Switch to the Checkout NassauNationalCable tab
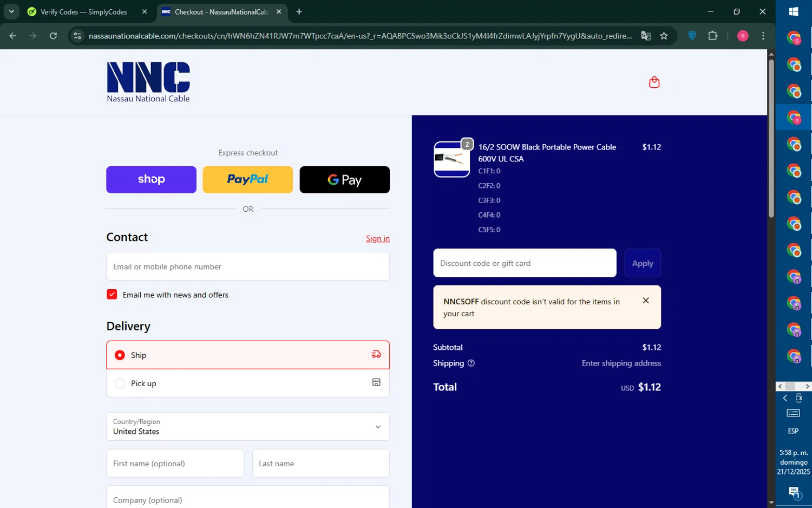The width and height of the screenshot is (812, 508). click(221, 11)
